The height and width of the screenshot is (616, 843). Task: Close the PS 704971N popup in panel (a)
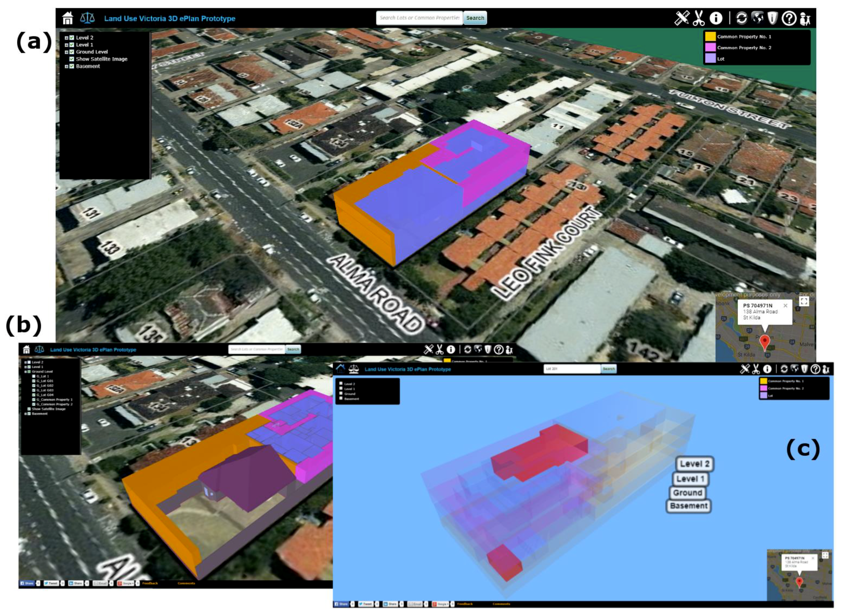click(x=786, y=306)
